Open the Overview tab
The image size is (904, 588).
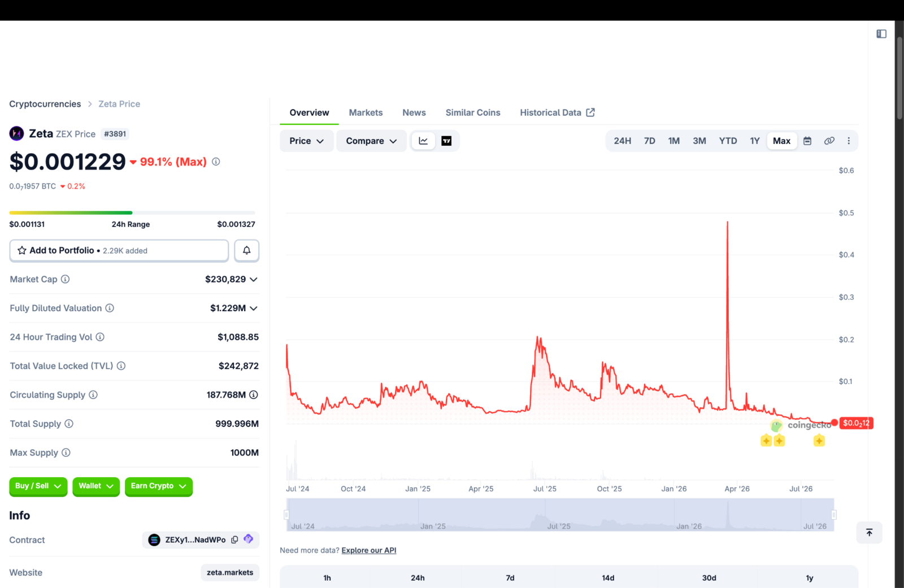pyautogui.click(x=309, y=112)
